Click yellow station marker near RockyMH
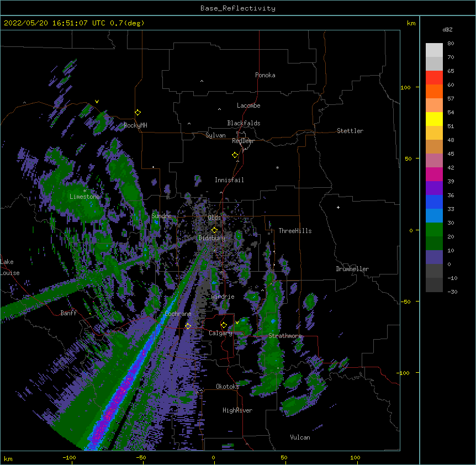The height and width of the screenshot is (465, 476). coord(137,113)
